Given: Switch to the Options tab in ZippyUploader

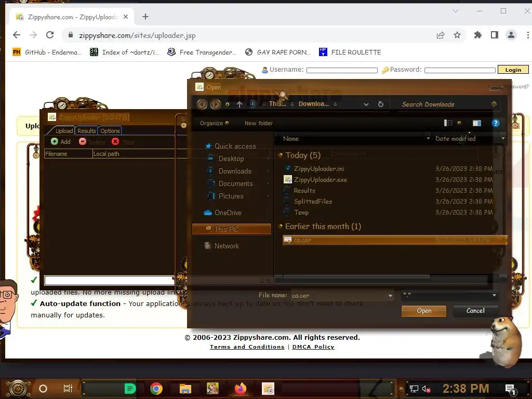Looking at the screenshot, I should click(x=110, y=130).
